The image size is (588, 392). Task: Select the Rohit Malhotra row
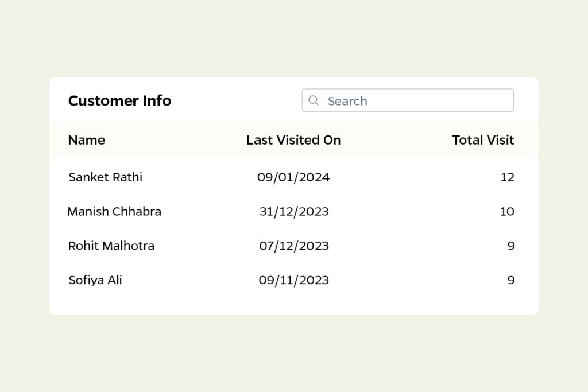[x=111, y=246]
